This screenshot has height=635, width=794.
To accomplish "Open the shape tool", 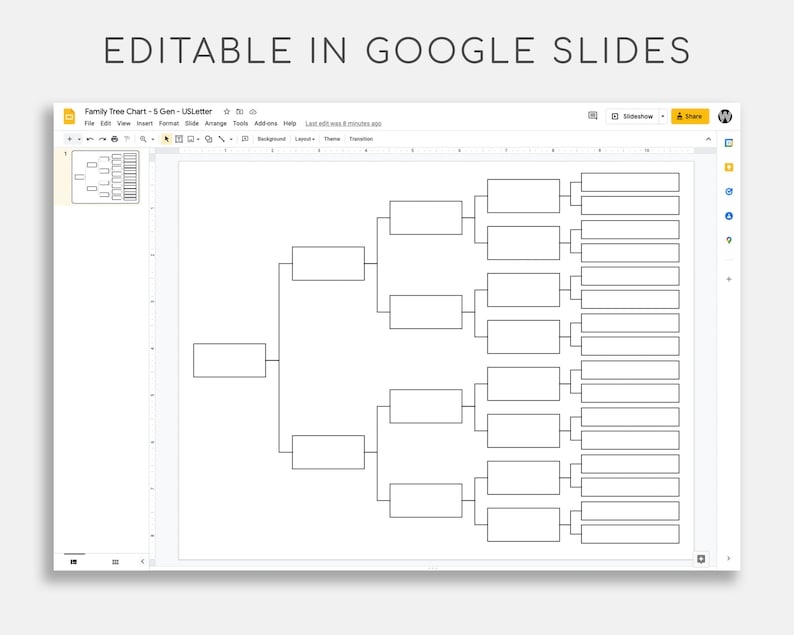I will (x=209, y=139).
